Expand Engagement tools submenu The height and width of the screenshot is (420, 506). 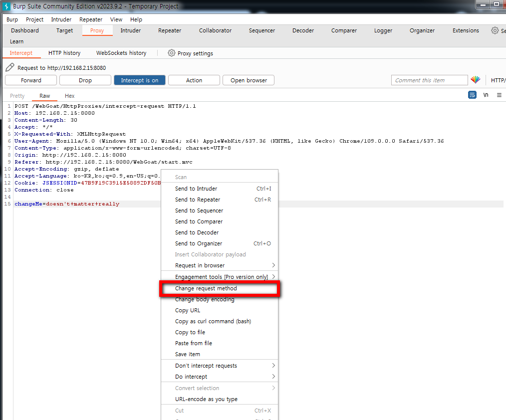(220, 277)
